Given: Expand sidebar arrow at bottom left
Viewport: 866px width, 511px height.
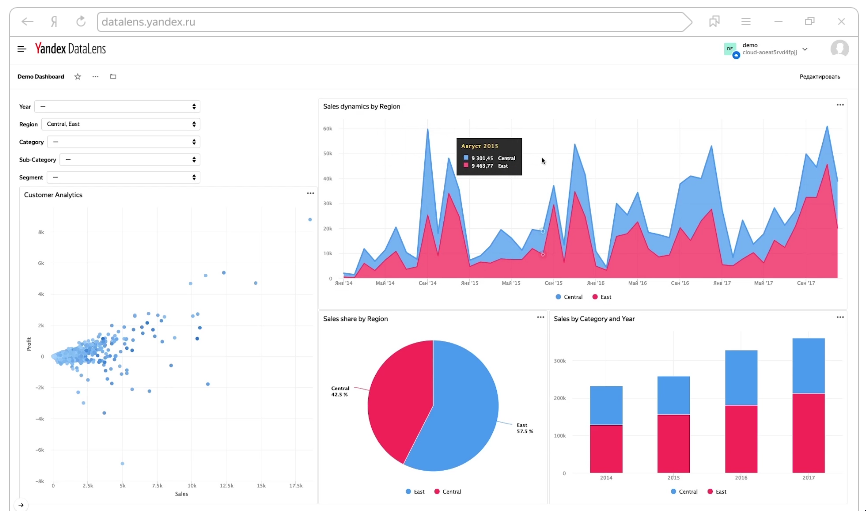Looking at the screenshot, I should point(21,504).
